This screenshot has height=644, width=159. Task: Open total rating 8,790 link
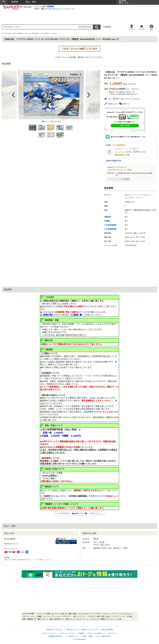point(143,152)
